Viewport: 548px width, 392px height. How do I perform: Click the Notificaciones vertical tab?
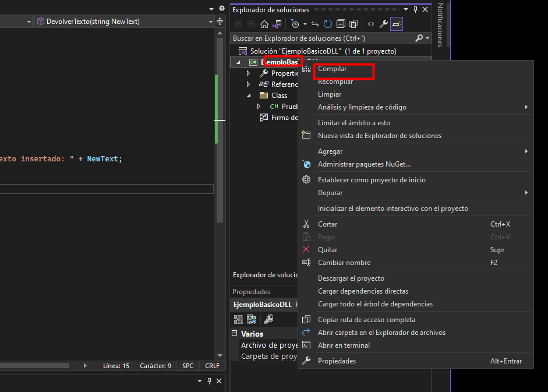[440, 25]
